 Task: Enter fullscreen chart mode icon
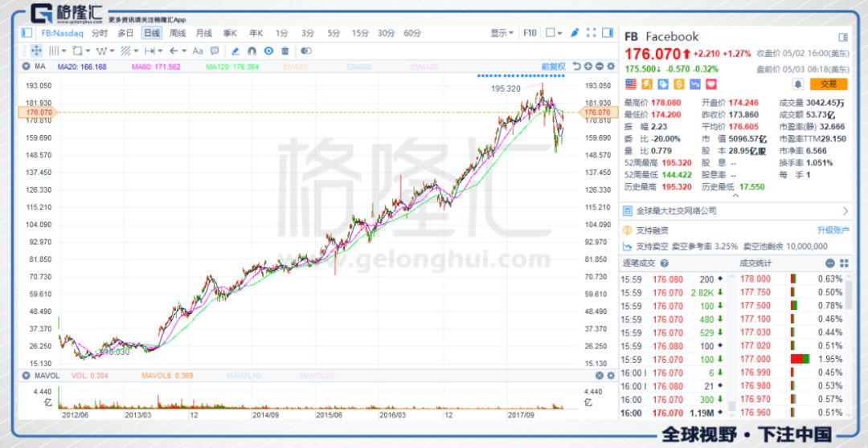[592, 33]
